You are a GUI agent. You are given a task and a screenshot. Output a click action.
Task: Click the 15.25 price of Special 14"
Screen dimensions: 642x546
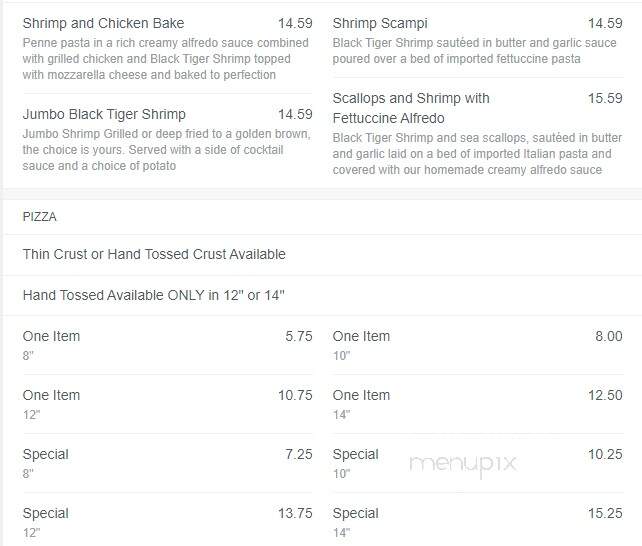(x=605, y=513)
